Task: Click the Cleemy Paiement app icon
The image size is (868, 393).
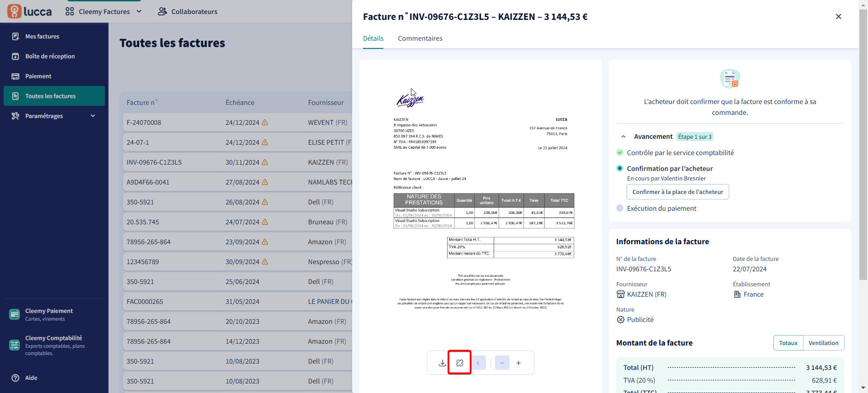Action: pyautogui.click(x=14, y=314)
